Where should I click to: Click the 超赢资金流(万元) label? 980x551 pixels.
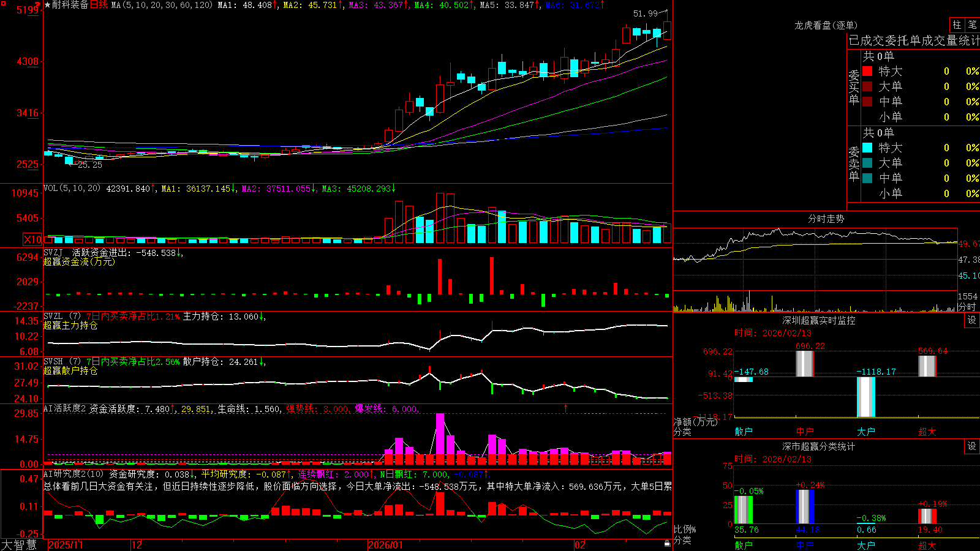tap(79, 261)
